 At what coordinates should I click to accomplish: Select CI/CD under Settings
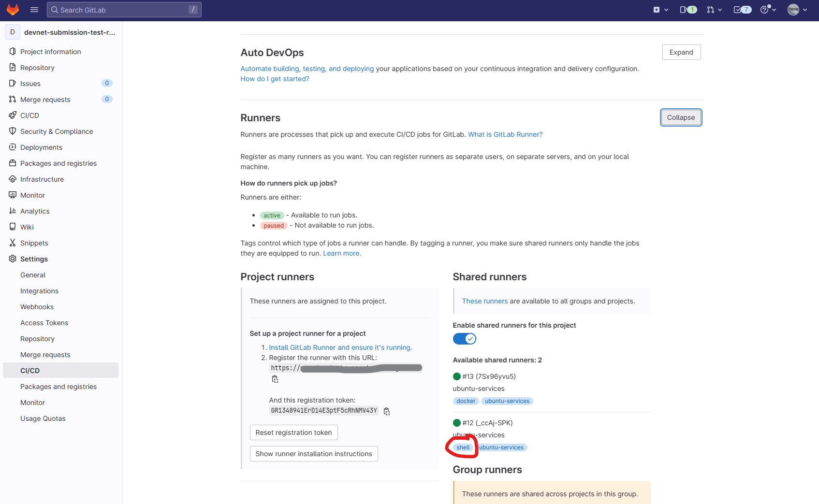tap(60, 371)
